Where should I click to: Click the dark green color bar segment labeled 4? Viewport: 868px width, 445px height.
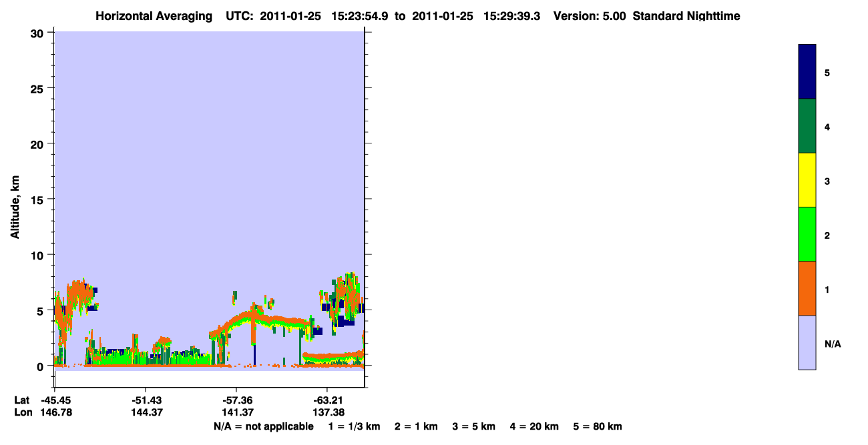(807, 126)
